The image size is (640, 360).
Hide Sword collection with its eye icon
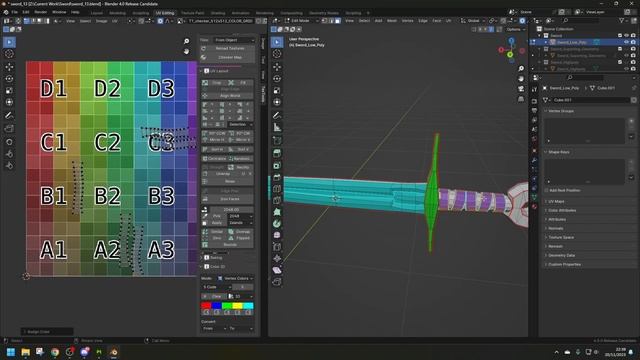click(627, 36)
